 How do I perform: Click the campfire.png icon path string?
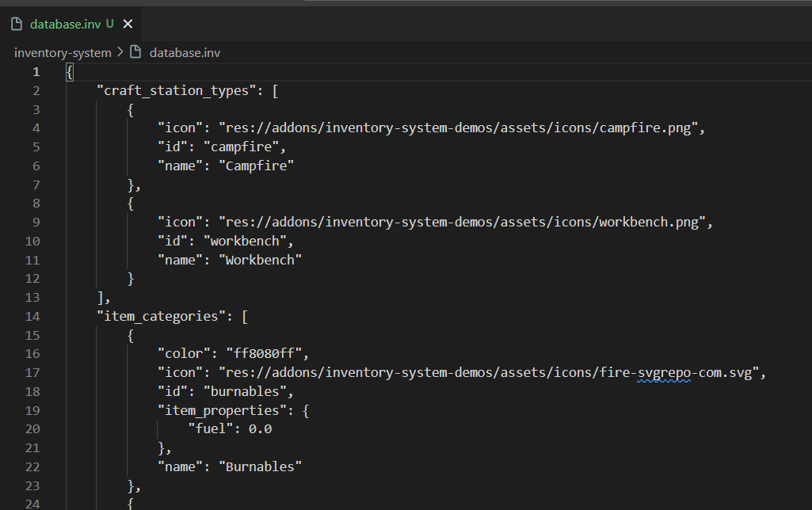point(459,127)
